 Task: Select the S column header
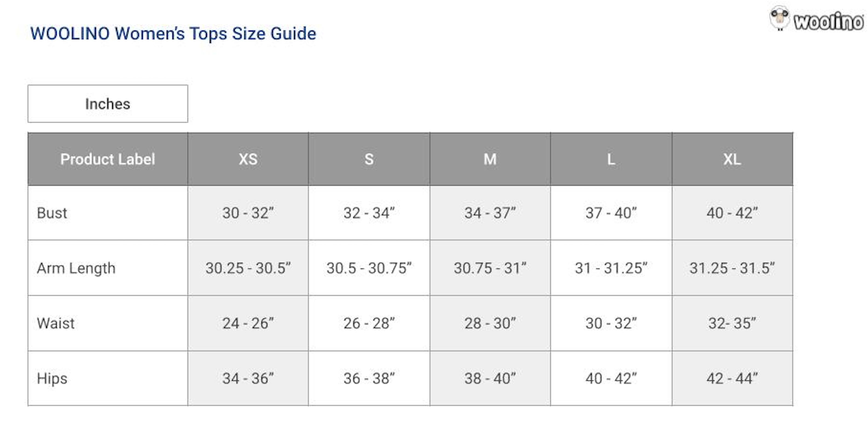tap(369, 159)
